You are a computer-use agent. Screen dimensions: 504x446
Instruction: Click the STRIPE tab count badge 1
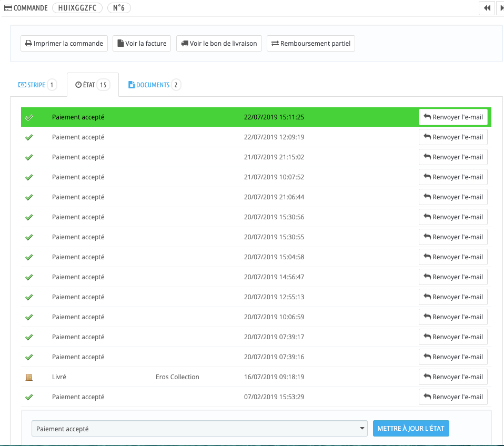[x=52, y=85]
